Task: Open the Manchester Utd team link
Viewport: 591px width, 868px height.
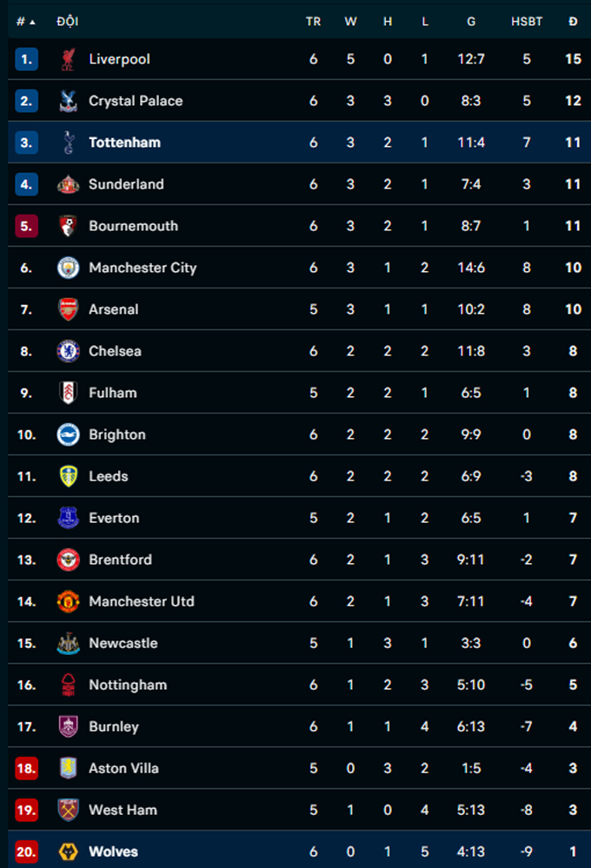Action: 142,601
